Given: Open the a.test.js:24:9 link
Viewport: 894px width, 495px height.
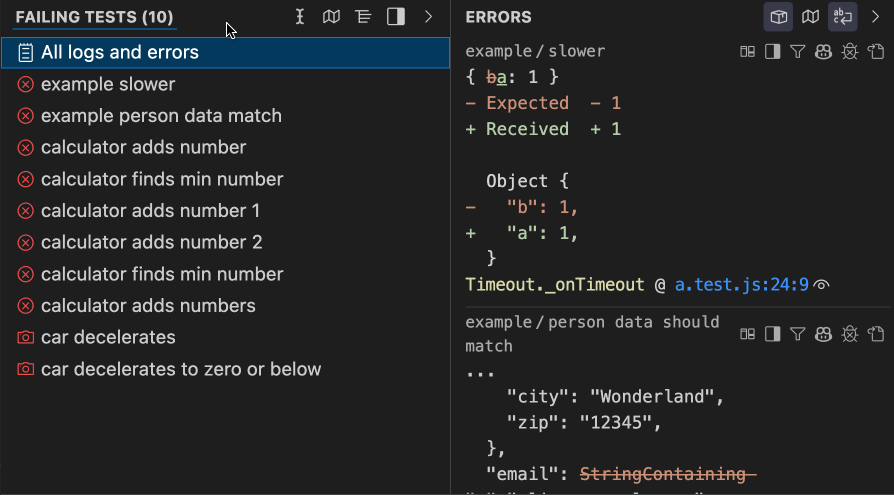Looking at the screenshot, I should [x=741, y=285].
